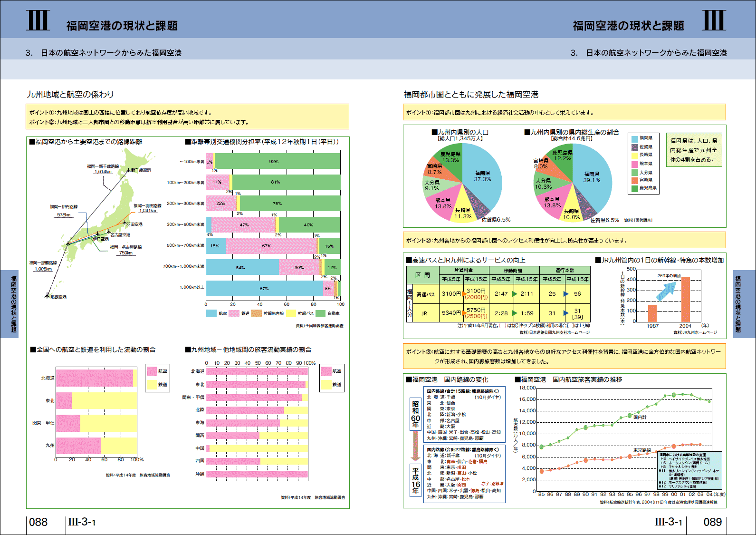
Task: Click the left yellow box containing ポイント①:九州地域は国土の西端
Action: (188, 117)
